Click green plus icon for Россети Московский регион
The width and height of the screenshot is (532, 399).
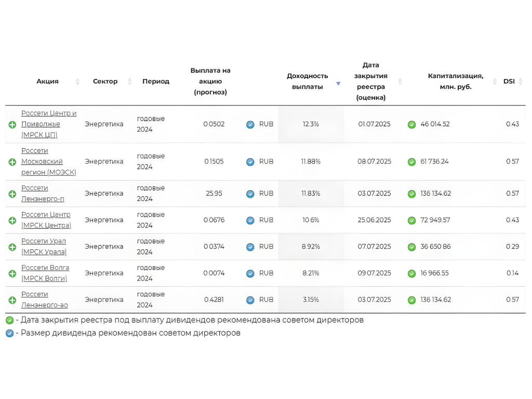click(12, 162)
